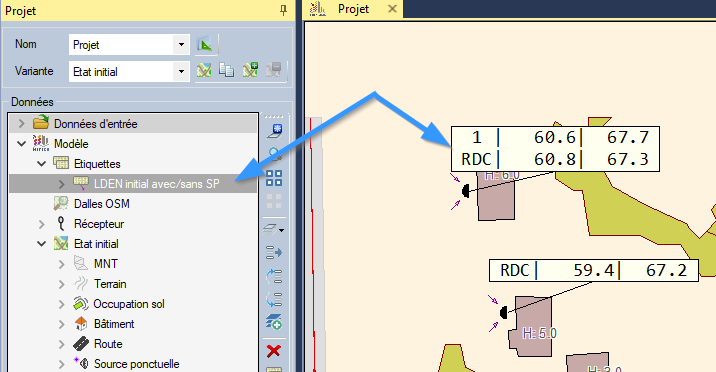The width and height of the screenshot is (716, 372).
Task: Select Modèle in the tree
Action: point(71,144)
